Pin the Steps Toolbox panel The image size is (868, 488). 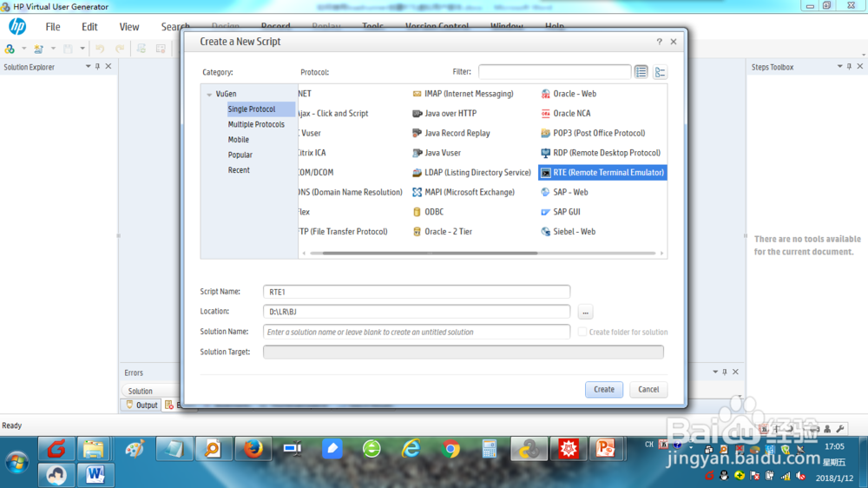pos(849,67)
